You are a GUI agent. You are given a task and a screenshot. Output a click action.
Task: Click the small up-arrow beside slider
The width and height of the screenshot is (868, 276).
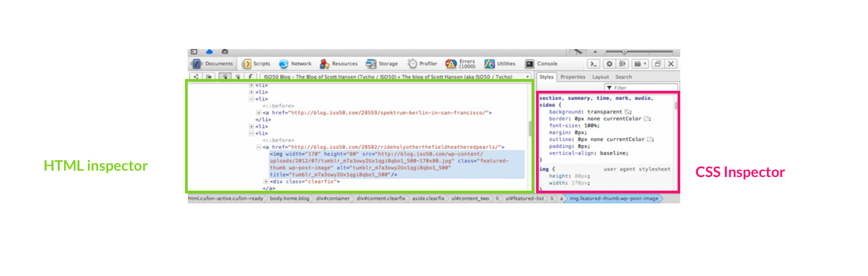[595, 52]
